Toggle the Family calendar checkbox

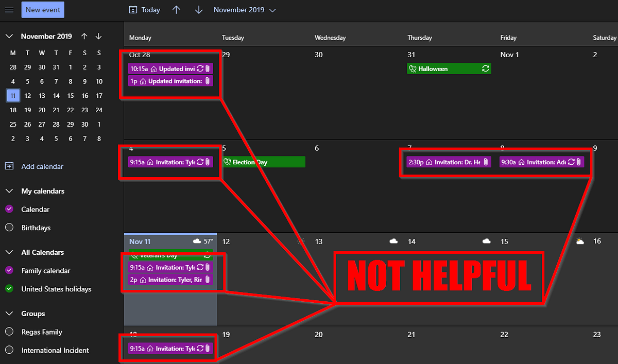coord(9,270)
